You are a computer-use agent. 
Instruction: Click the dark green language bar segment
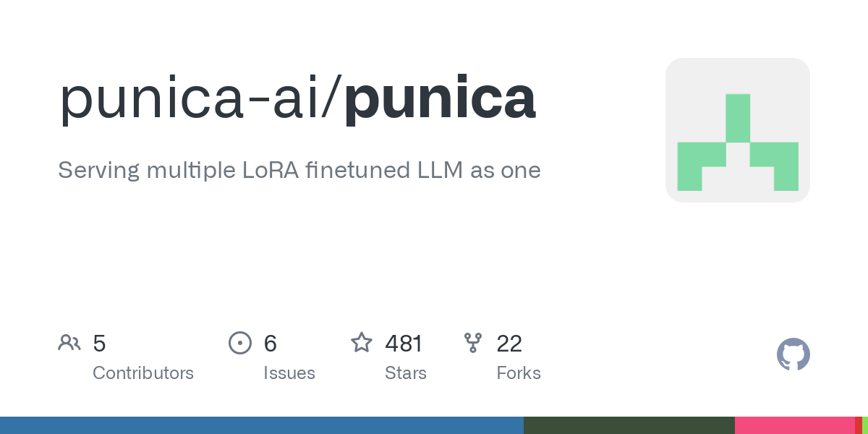click(629, 425)
